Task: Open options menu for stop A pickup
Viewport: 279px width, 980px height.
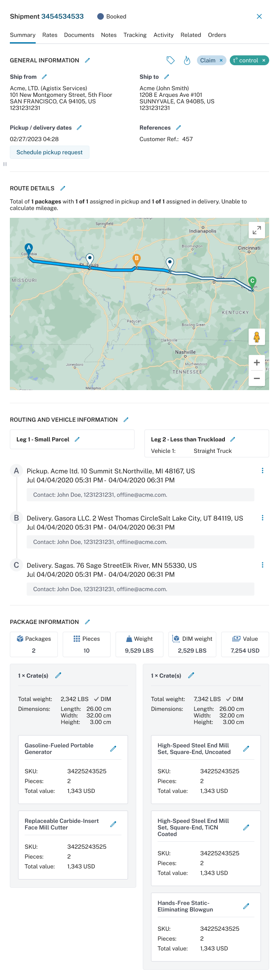Action: [x=263, y=471]
